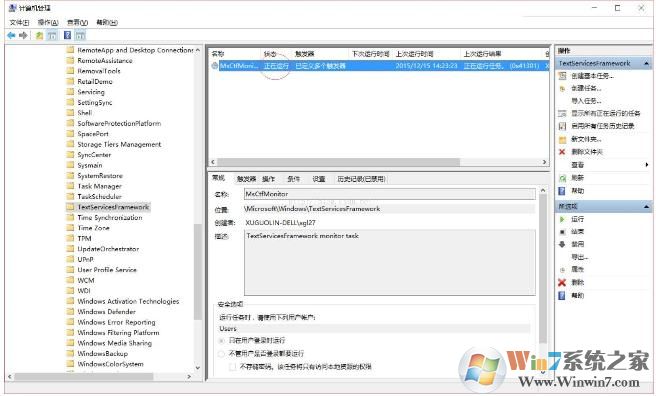This screenshot has height=396, width=656.
Task: Click the blue Help toolbar icon
Action: [67, 36]
